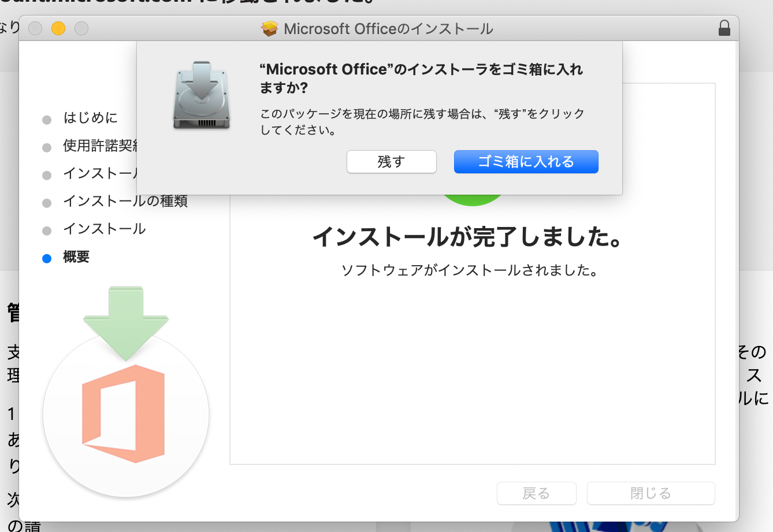Click the yellow minimize window button

58,28
